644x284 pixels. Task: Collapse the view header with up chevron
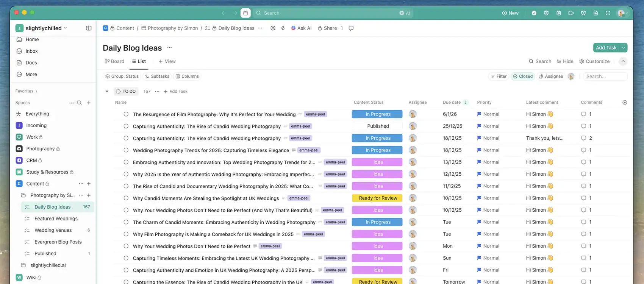[x=623, y=61]
